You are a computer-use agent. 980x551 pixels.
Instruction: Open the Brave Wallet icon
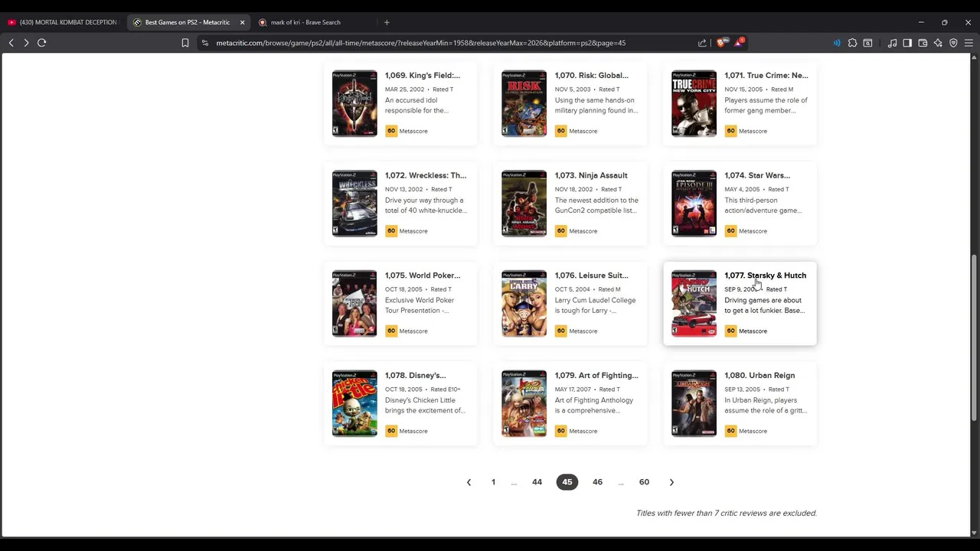click(x=923, y=43)
